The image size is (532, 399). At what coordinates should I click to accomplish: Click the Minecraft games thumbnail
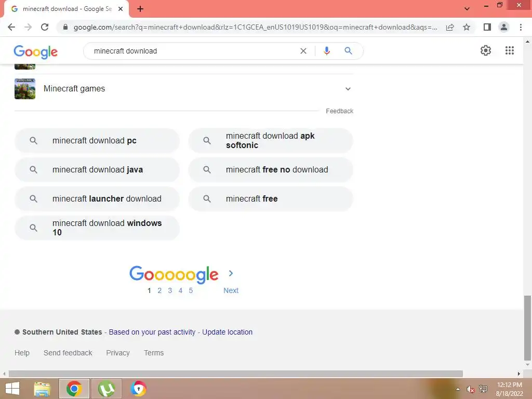(25, 89)
